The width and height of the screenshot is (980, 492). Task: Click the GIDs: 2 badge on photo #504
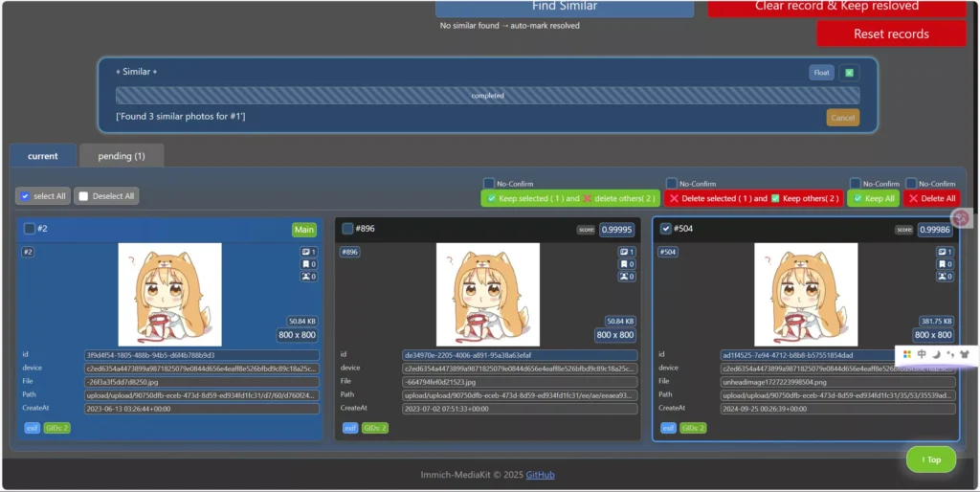point(693,428)
